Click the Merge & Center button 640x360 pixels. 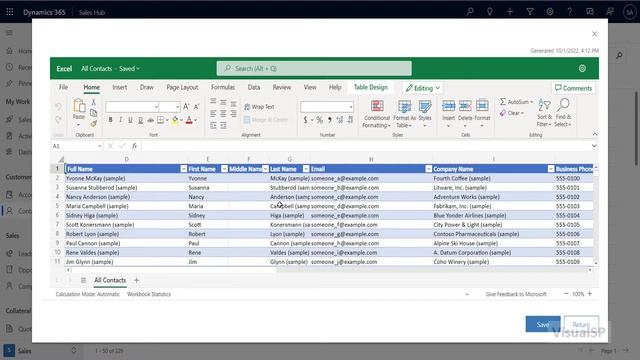pyautogui.click(x=266, y=120)
